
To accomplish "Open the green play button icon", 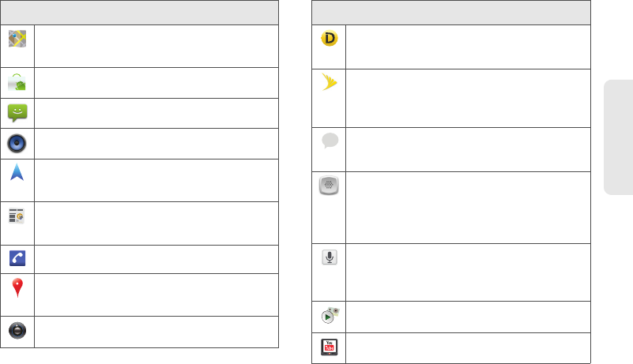I will tap(330, 316).
